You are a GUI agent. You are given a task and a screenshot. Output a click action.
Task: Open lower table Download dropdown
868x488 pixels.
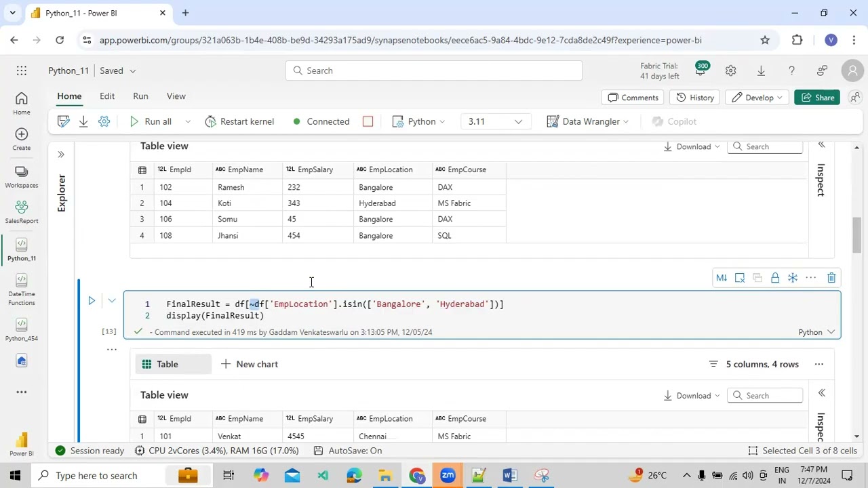pos(691,396)
